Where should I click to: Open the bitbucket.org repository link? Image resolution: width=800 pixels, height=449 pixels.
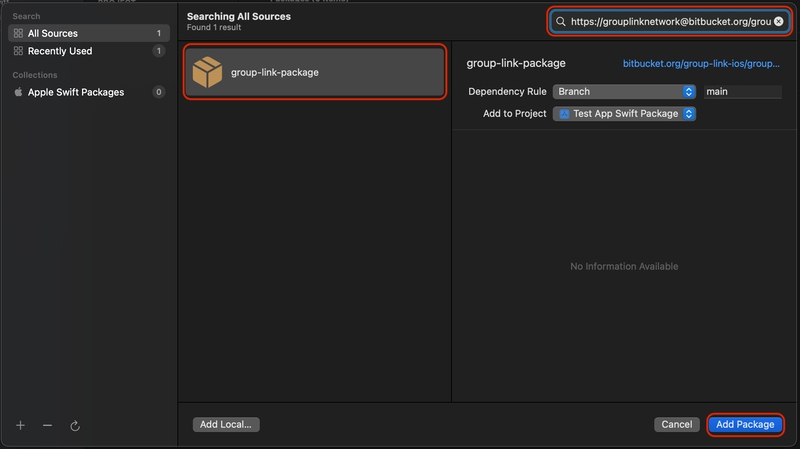click(701, 63)
